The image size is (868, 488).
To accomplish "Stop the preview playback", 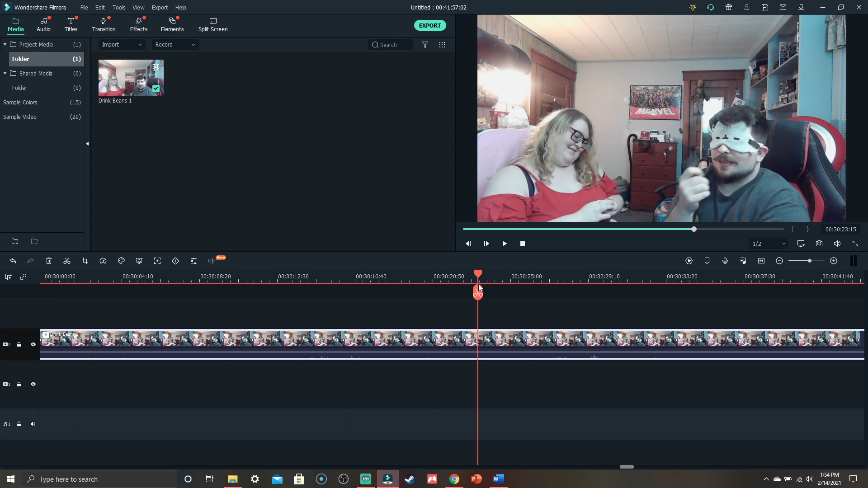I will point(523,244).
